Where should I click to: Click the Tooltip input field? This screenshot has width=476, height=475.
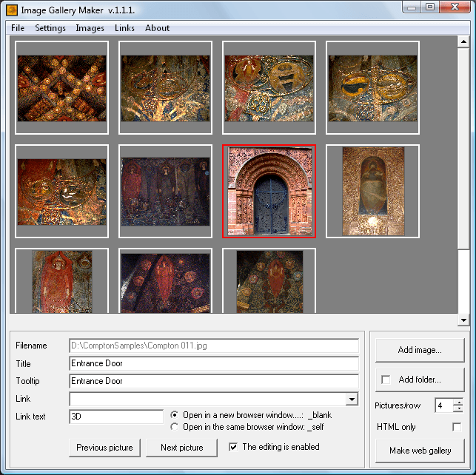click(214, 381)
